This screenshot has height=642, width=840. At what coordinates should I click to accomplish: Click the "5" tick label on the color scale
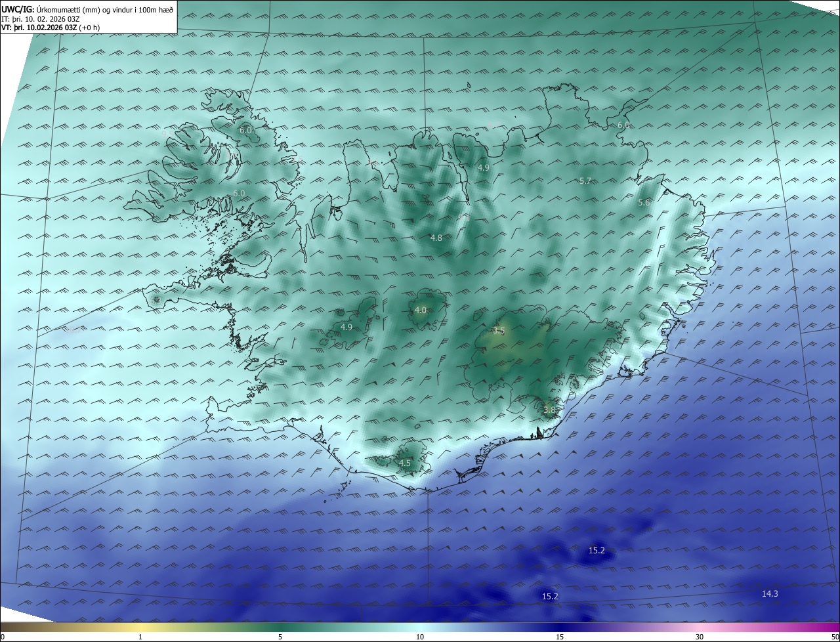coord(280,637)
